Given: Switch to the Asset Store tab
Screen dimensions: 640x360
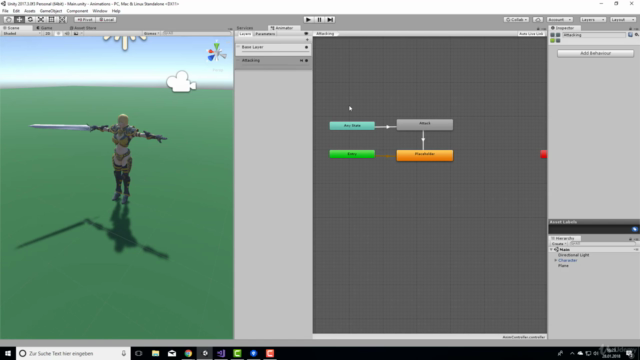Looking at the screenshot, I should (83, 28).
